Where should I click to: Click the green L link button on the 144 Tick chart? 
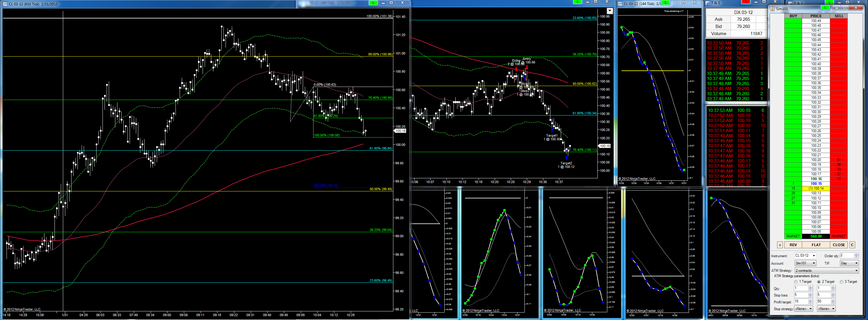pyautogui.click(x=665, y=3)
